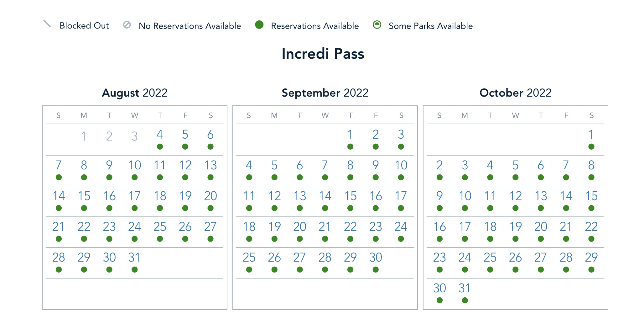Image resolution: width=644 pixels, height=335 pixels.
Task: Click the No Reservations Available legend icon
Action: pos(127,25)
